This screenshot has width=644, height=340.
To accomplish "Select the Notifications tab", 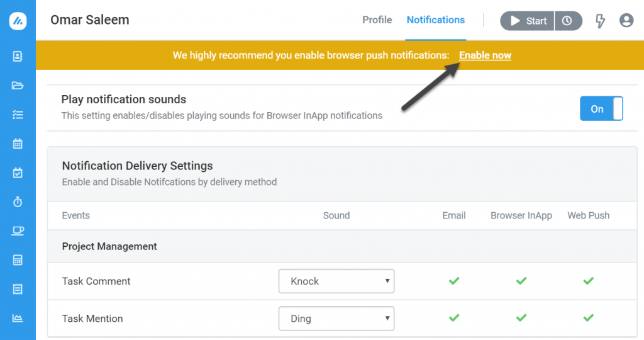I will [x=435, y=20].
